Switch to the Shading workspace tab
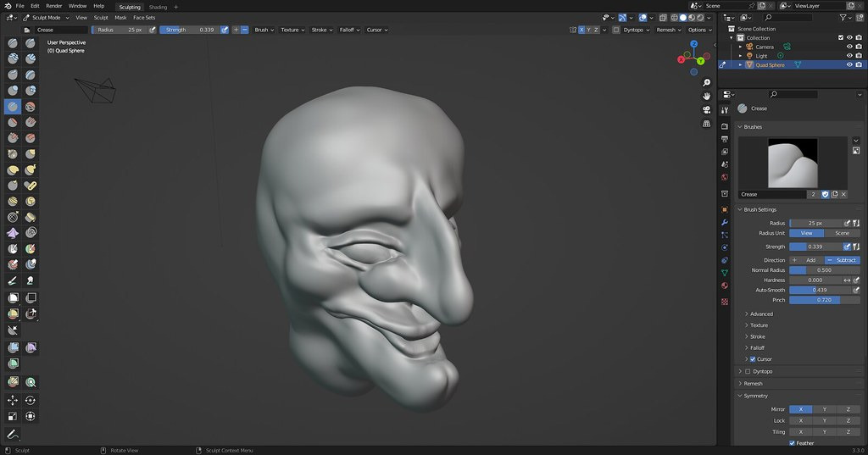The height and width of the screenshot is (455, 868). tap(158, 7)
